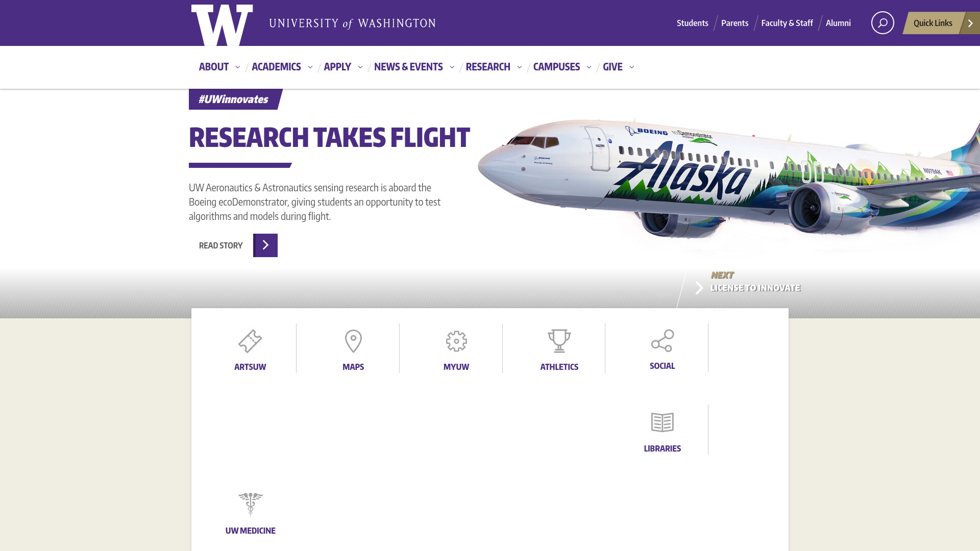Click the Read Story arrow button
This screenshot has width=980, height=551.
tap(265, 245)
